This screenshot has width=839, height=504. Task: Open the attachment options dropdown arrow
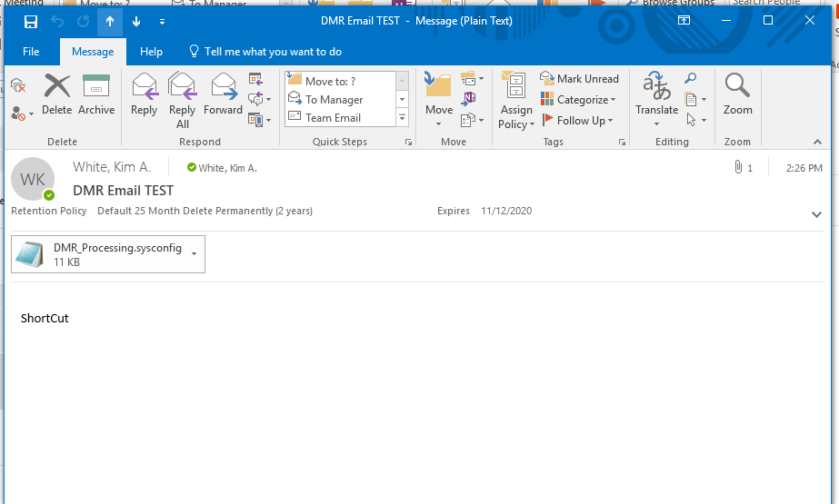pyautogui.click(x=195, y=254)
